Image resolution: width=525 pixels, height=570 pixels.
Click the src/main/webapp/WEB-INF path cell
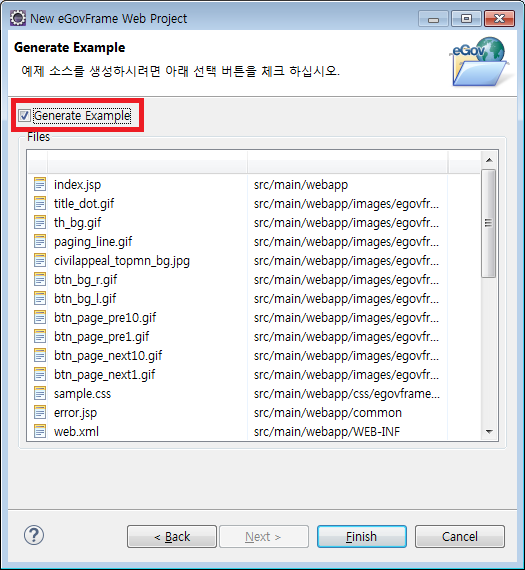pos(327,431)
